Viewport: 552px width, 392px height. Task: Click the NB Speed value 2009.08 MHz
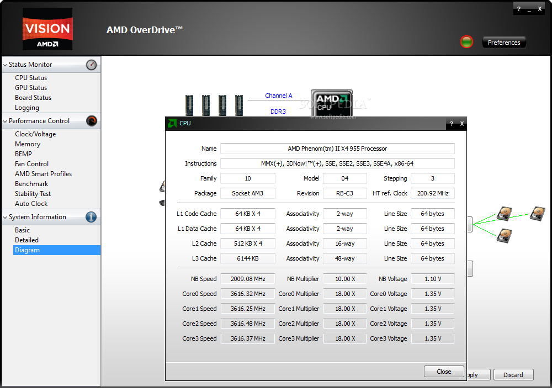coord(247,279)
